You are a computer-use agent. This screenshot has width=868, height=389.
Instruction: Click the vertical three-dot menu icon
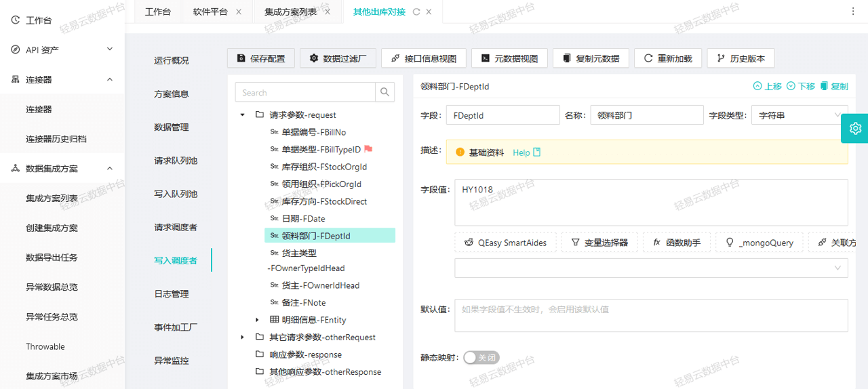[x=853, y=12]
